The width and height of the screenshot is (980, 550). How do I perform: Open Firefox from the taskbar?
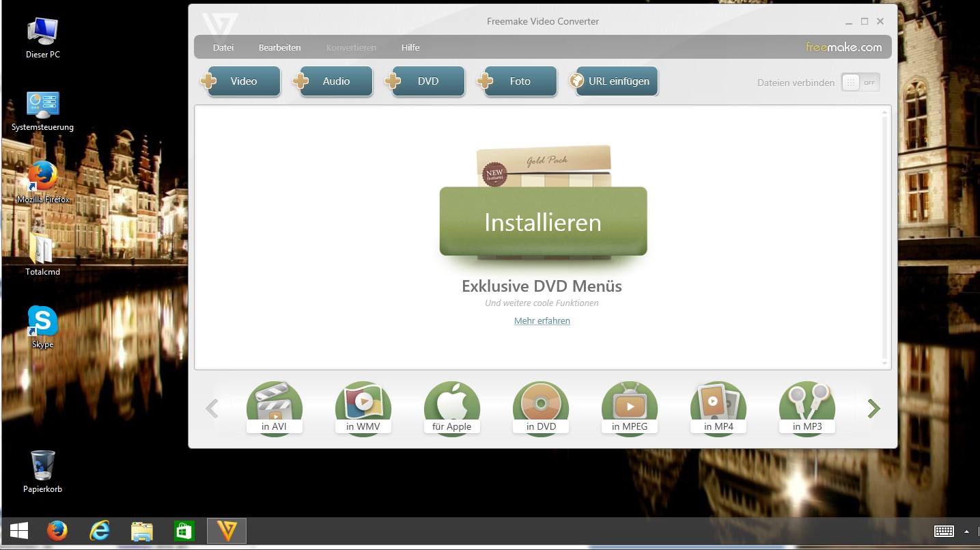pyautogui.click(x=57, y=531)
